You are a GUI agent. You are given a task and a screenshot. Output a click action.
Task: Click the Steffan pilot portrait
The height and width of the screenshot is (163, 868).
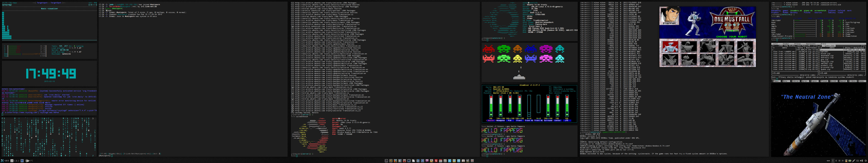(x=670, y=16)
